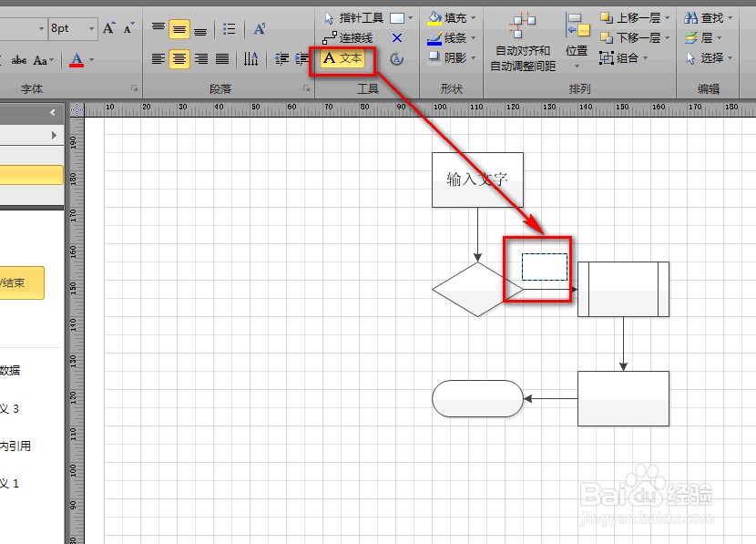
Task: Select the shape labeled 义 3 in stencil
Action: (x=10, y=409)
